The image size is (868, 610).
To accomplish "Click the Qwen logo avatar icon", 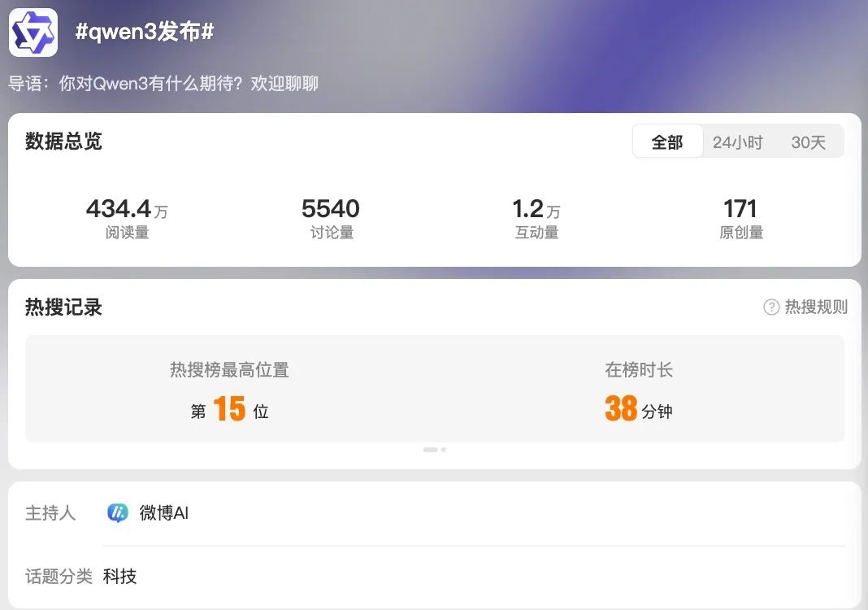I will [x=33, y=33].
